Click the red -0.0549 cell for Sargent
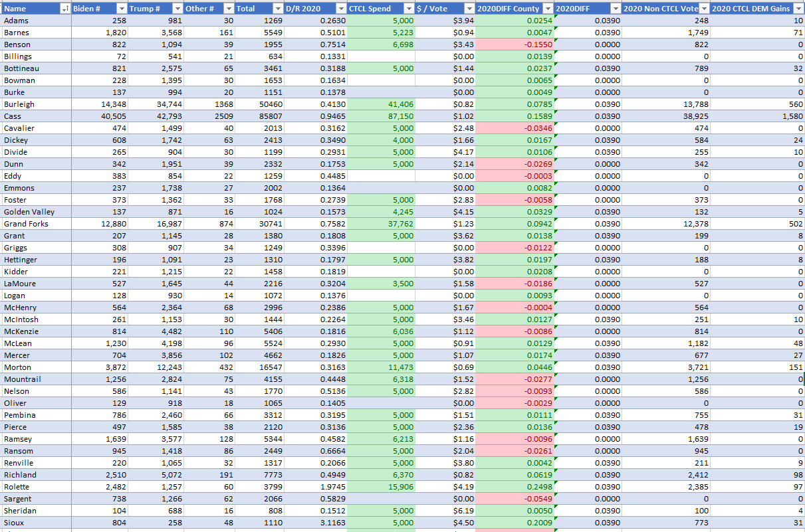Image resolution: width=805 pixels, height=532 pixels. [x=515, y=499]
